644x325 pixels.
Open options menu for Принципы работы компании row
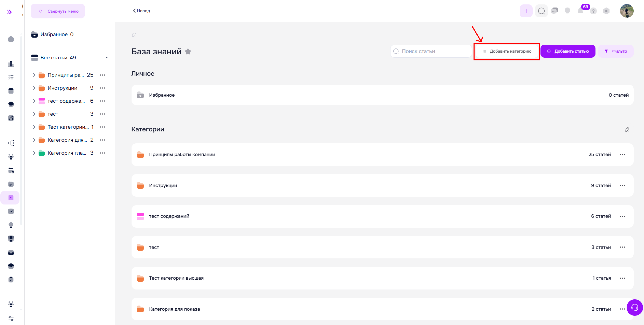click(x=622, y=155)
